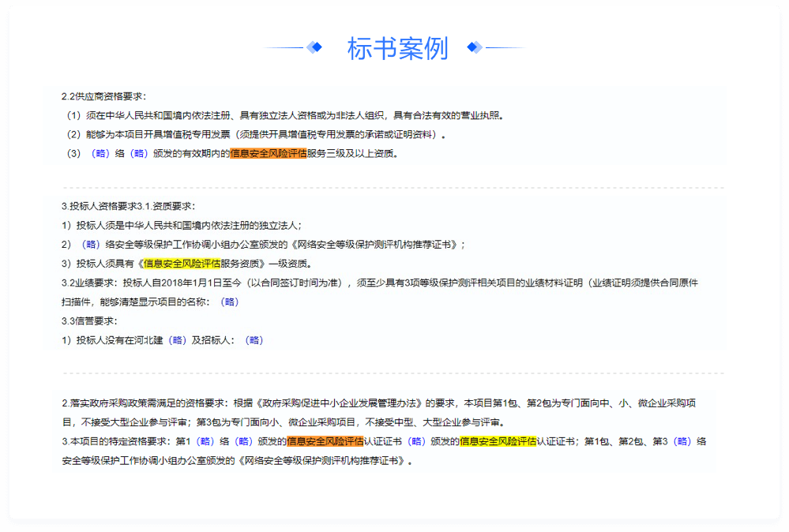Viewport: 789px width, 532px height.
Task: Click yellow-highlighted 信息安全风险评估 in the last section
Action: tap(498, 441)
